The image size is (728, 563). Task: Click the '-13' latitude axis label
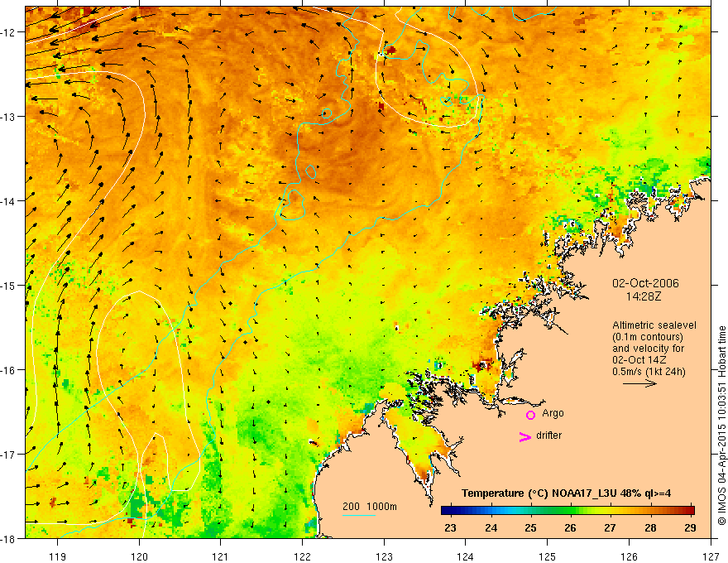coord(9,117)
